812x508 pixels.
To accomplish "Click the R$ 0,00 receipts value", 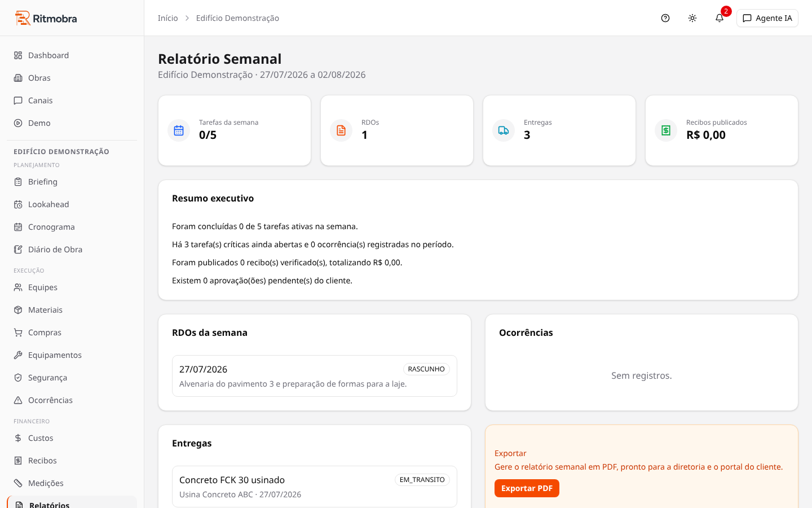I will click(x=706, y=135).
